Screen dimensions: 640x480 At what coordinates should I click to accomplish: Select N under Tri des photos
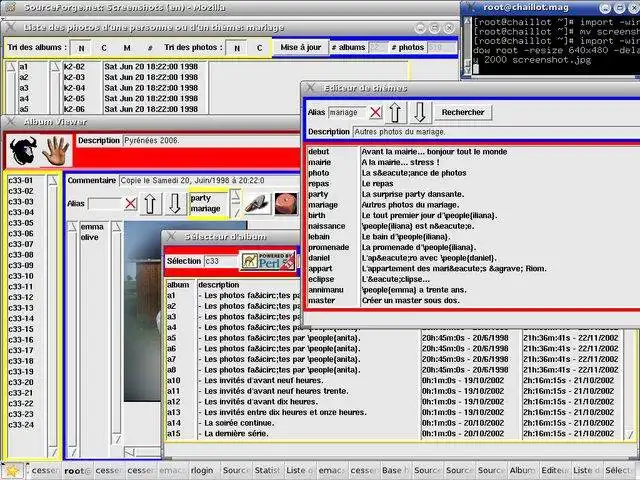(x=237, y=48)
